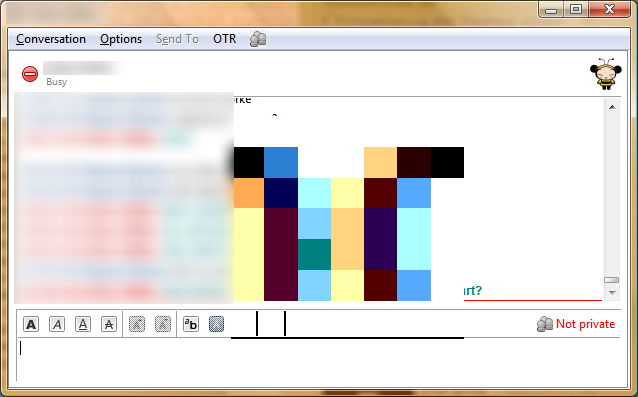Toggle italic text formatting
This screenshot has height=397, width=638.
pyautogui.click(x=57, y=324)
